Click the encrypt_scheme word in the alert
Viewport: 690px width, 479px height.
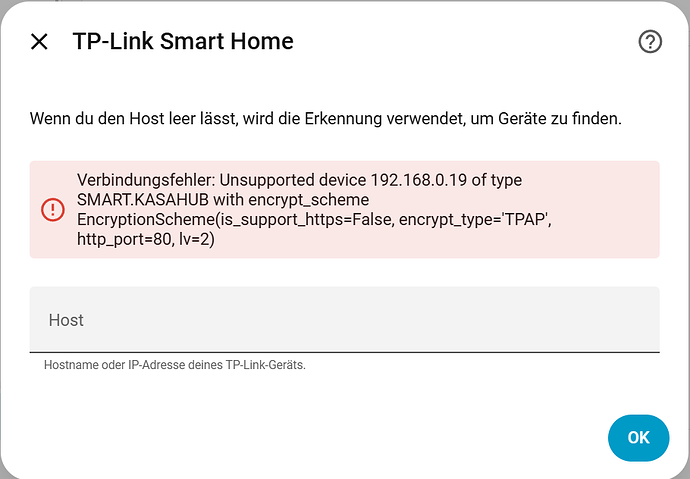point(308,200)
